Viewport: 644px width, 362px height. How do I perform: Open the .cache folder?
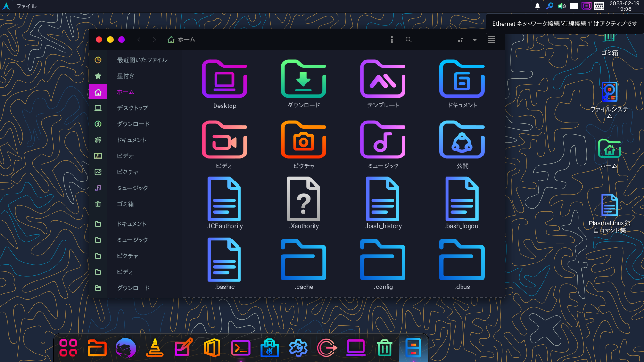tap(304, 264)
